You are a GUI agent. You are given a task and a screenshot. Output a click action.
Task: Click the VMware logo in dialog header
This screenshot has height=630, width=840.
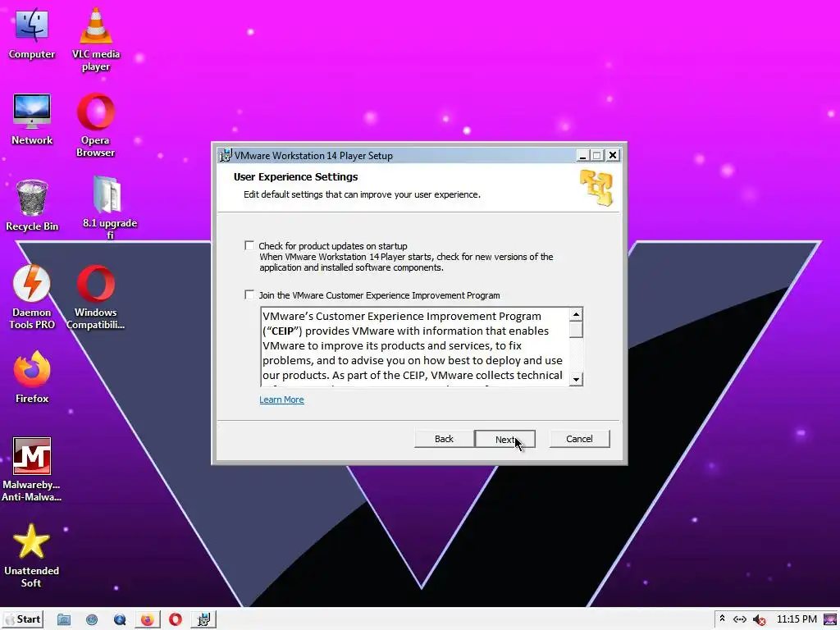tap(596, 188)
